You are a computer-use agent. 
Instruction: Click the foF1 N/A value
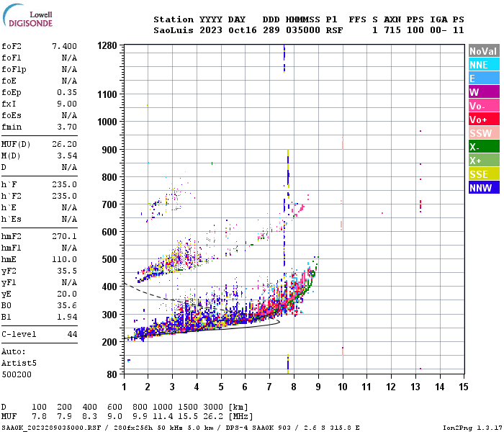pos(69,58)
